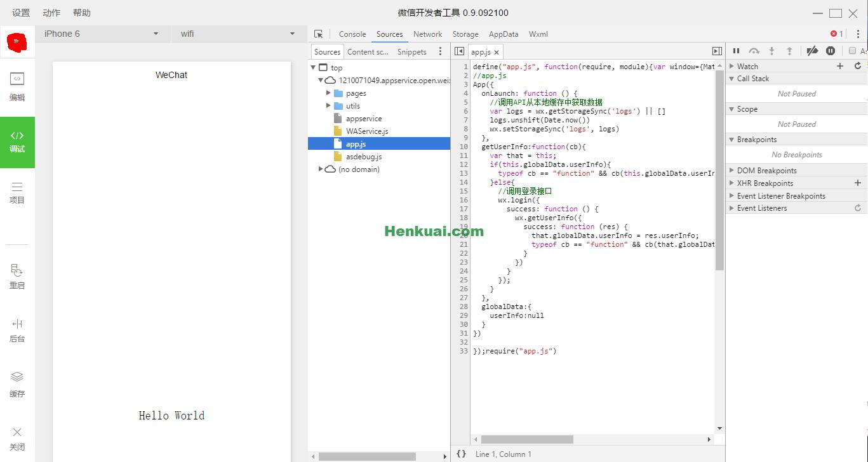The image size is (868, 462).
Task: Switch to the Console tab
Action: (352, 34)
